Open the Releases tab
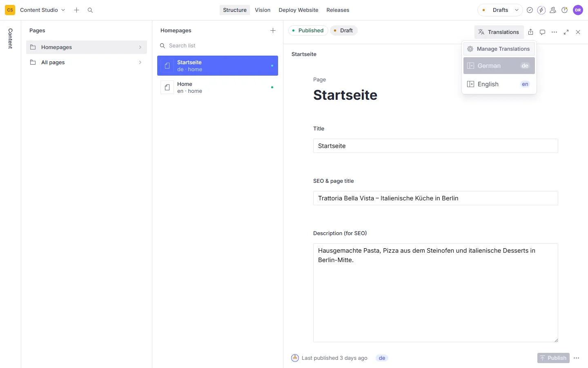The height and width of the screenshot is (368, 588). (x=338, y=10)
